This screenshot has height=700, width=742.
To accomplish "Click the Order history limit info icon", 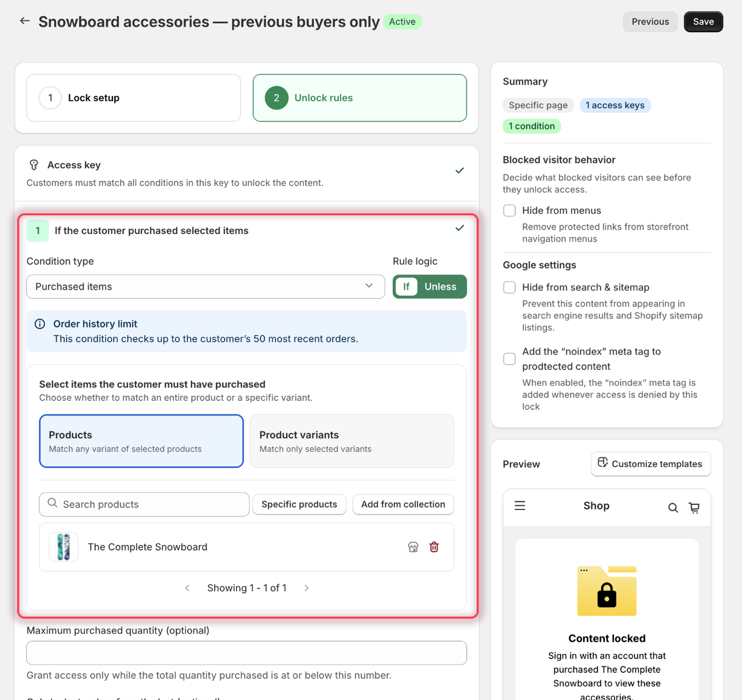I will (x=40, y=324).
